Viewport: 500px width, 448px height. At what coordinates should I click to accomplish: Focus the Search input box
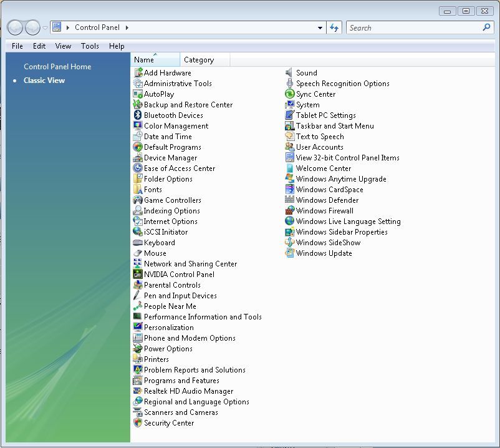tap(415, 27)
